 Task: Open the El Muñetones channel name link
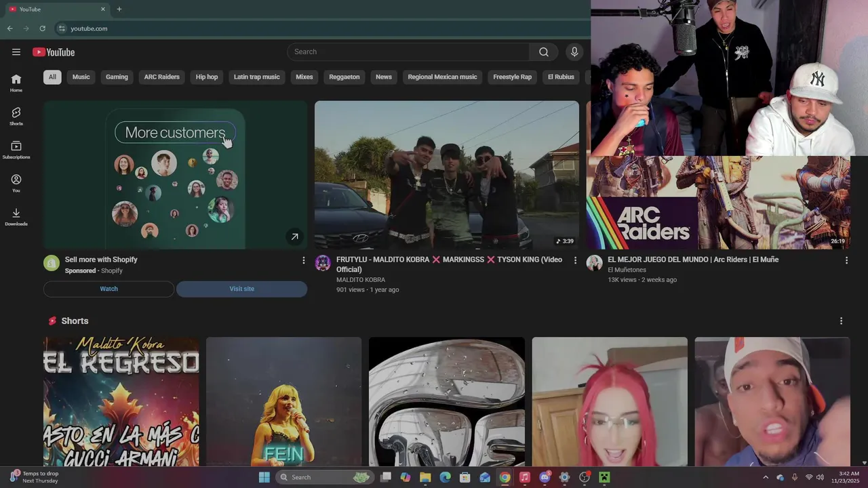pos(627,270)
